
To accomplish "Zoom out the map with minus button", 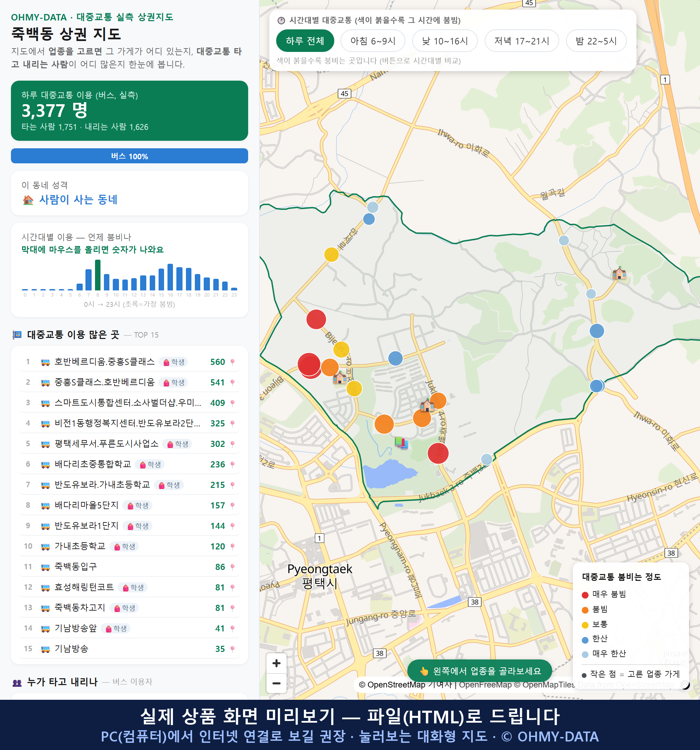I will pyautogui.click(x=276, y=683).
